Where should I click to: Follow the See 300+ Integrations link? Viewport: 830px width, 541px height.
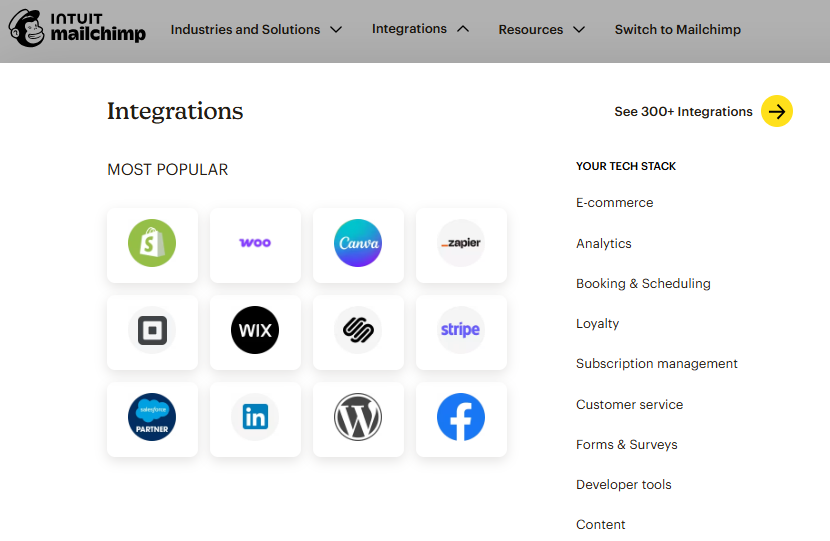683,112
